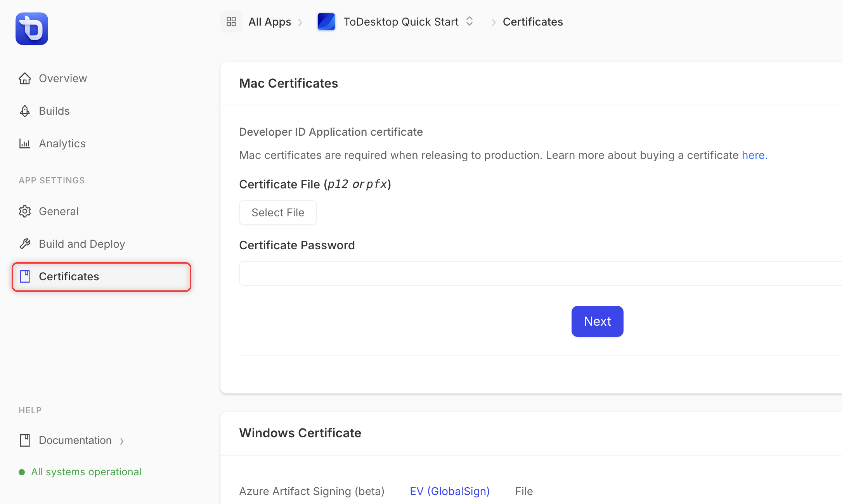This screenshot has height=504, width=842.
Task: Click the Certificates bookmark icon in sidebar
Action: (25, 276)
